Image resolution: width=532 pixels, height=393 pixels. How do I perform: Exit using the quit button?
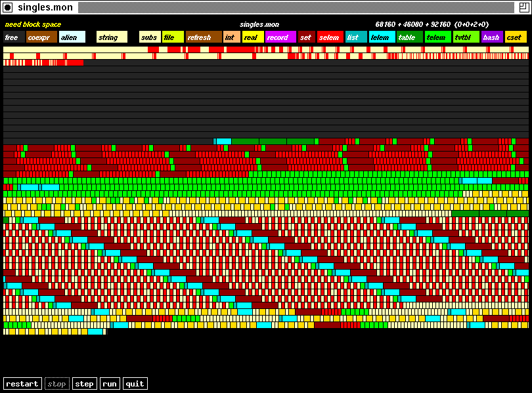tap(135, 384)
